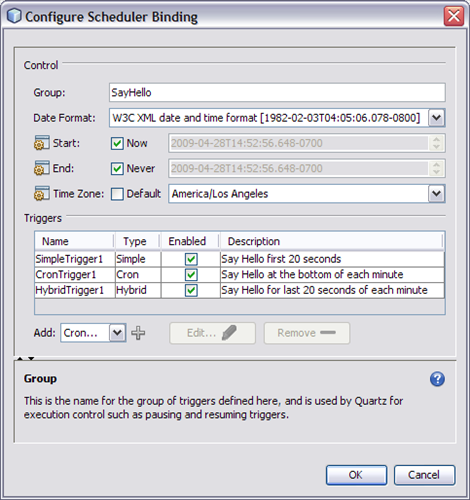
Task: Select the CronTrigger1 name cell
Action: coord(75,275)
